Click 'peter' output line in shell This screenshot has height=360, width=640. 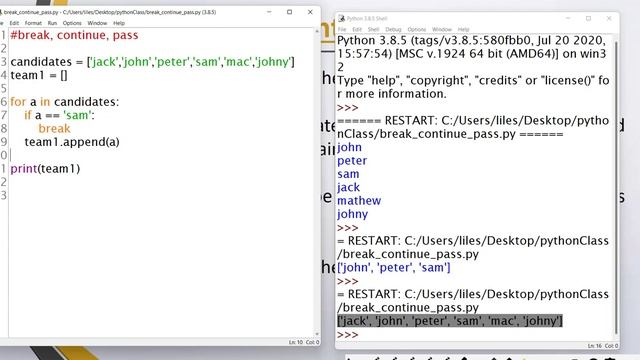[352, 161]
